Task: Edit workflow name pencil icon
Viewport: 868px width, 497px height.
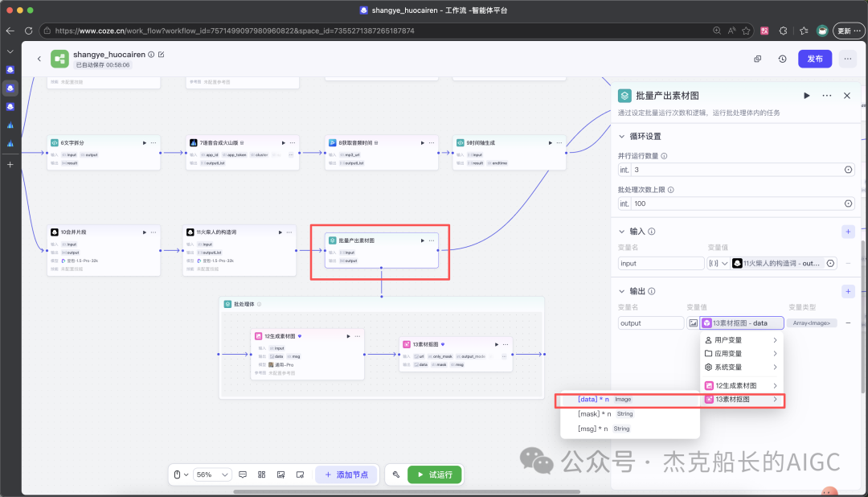Action: pos(161,55)
